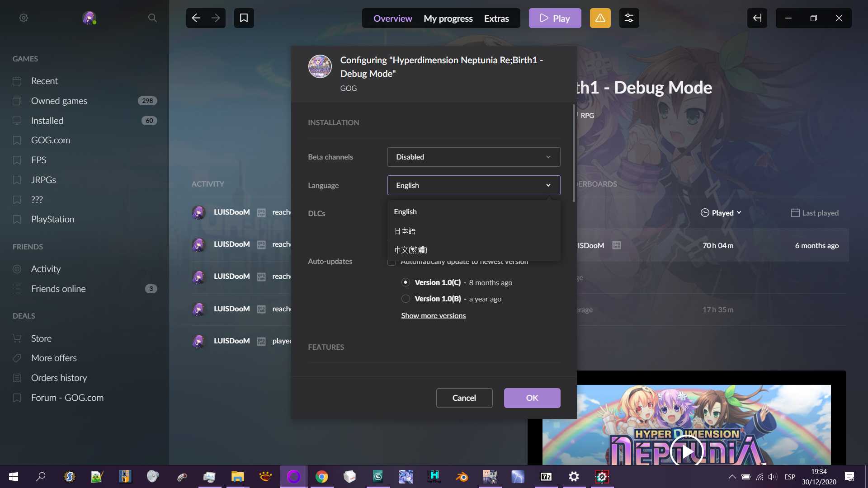
Task: Click the Orders history list icon
Action: 17,378
